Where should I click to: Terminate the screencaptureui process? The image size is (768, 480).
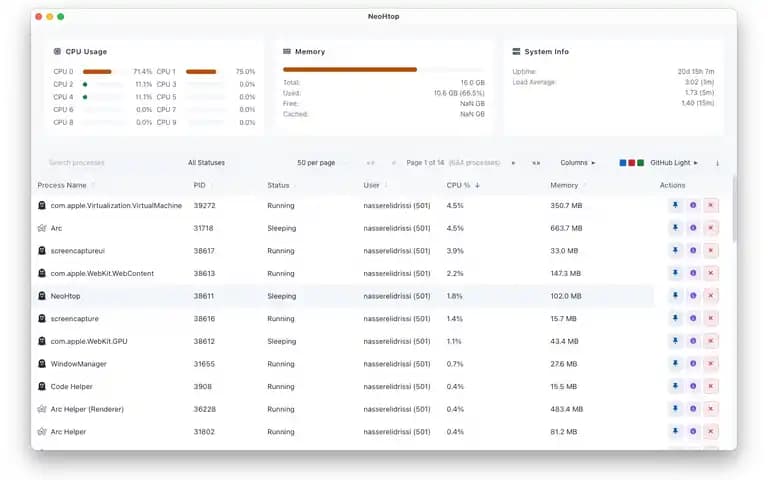click(710, 250)
